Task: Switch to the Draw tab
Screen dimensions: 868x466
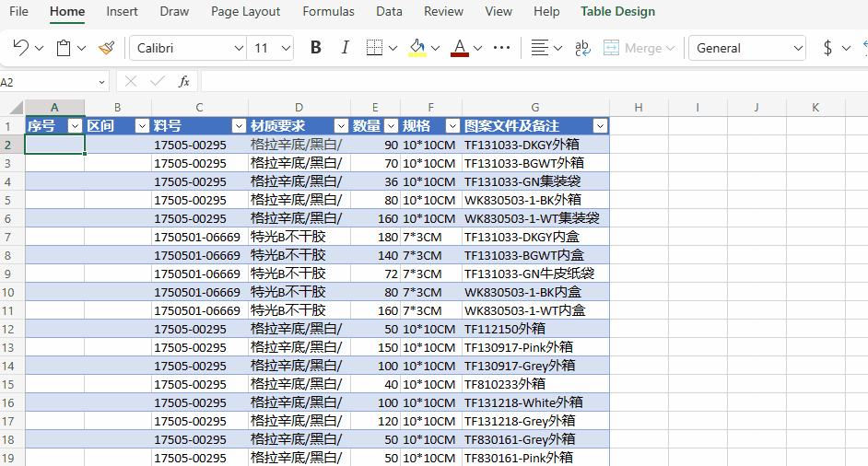Action: coord(174,12)
